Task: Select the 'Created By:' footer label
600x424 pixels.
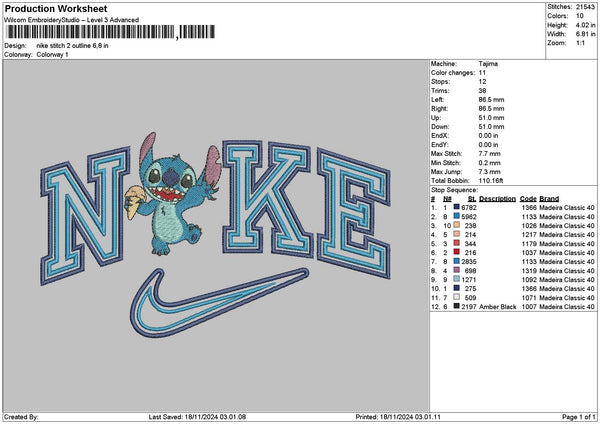Action: 21,417
